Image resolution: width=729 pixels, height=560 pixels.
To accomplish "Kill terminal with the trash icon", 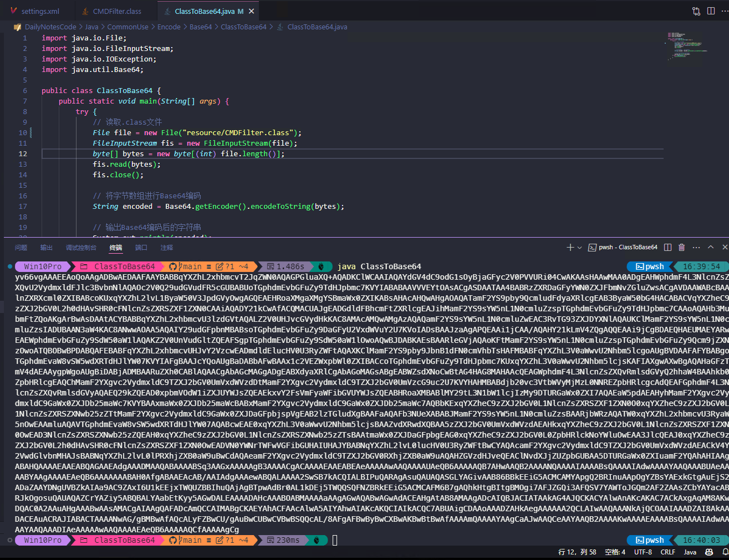I will 681,247.
